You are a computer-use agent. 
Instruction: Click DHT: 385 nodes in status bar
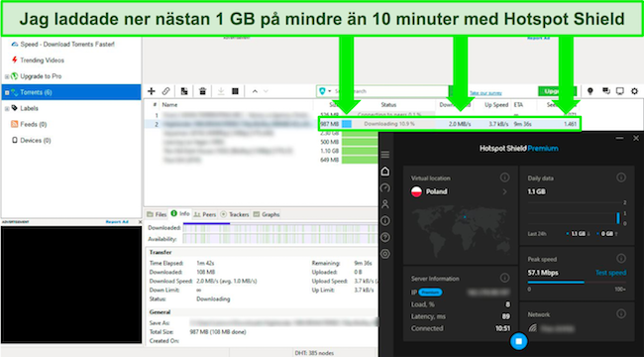point(314,353)
